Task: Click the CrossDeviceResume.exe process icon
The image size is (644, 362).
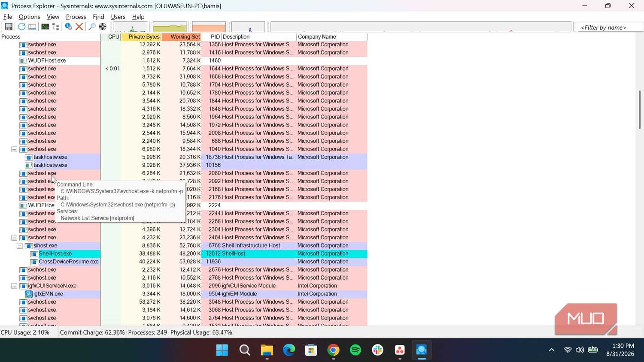Action: [34, 262]
